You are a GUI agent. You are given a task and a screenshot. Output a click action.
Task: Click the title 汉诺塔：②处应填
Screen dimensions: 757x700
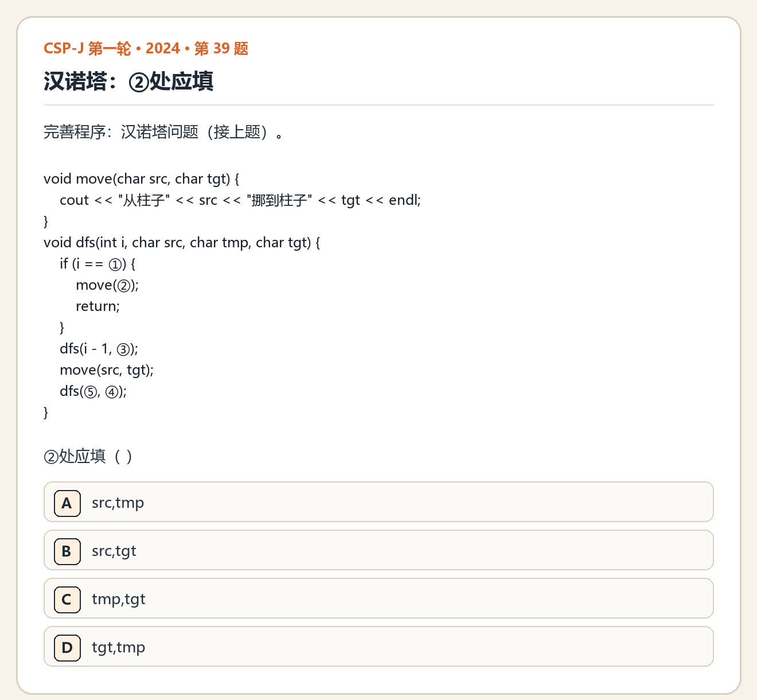[x=128, y=81]
